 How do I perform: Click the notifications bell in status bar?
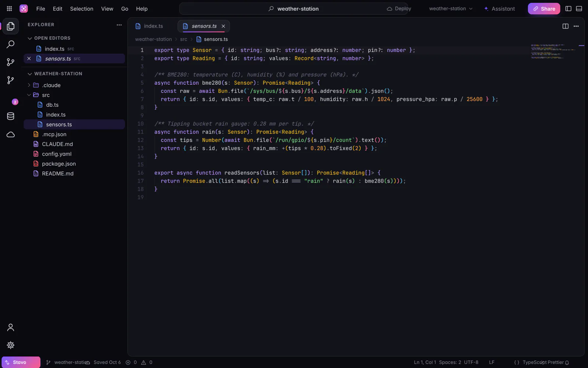click(x=567, y=362)
